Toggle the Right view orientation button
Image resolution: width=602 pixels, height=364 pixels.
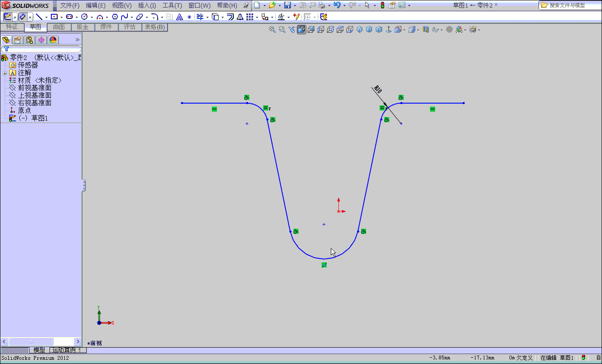point(330,29)
